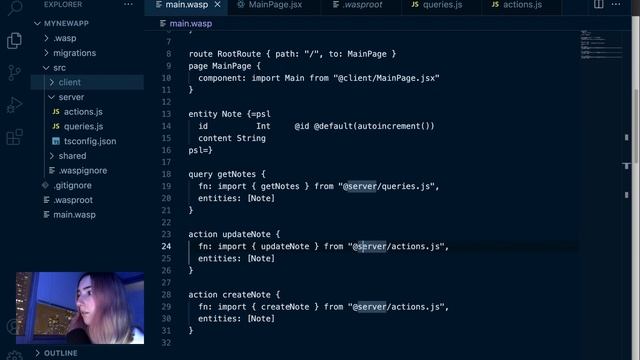Click "@id @default(autoincrement())" text

point(364,126)
